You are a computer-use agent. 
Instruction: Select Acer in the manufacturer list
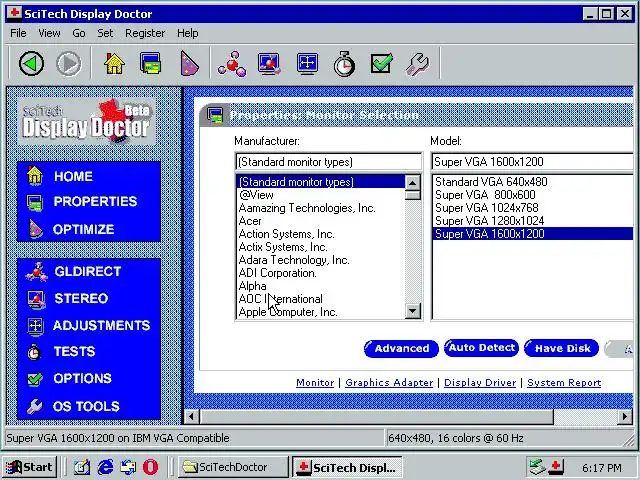coord(321,221)
